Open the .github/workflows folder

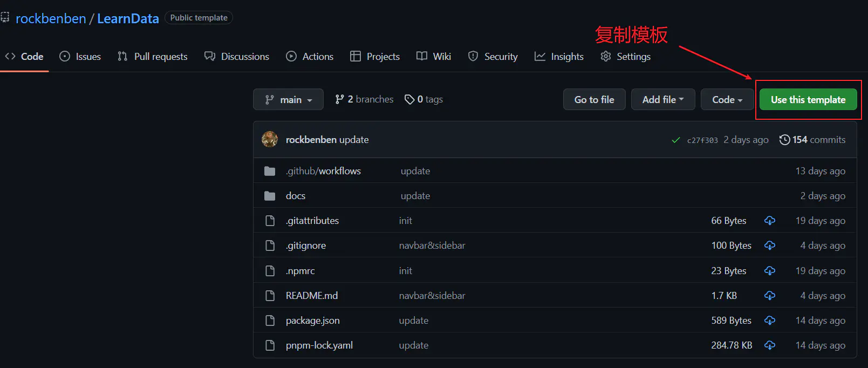pyautogui.click(x=323, y=171)
